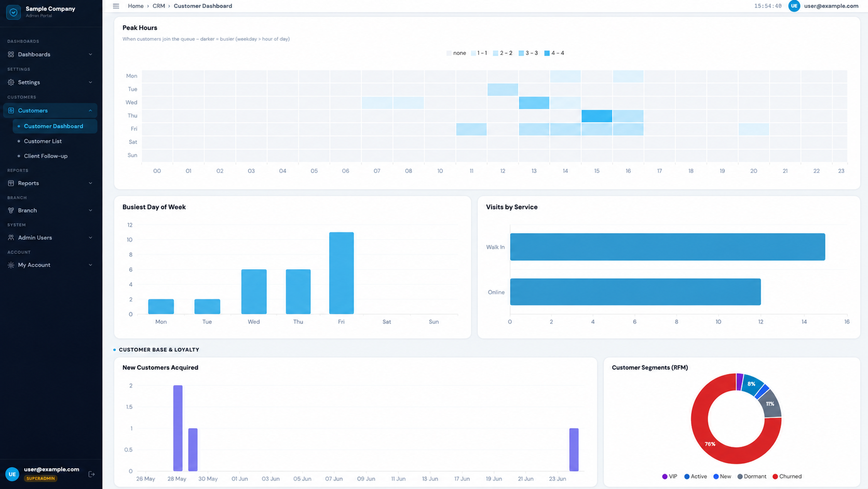Click the Dashboards grid icon
This screenshot has height=489, width=868.
pos(11,55)
